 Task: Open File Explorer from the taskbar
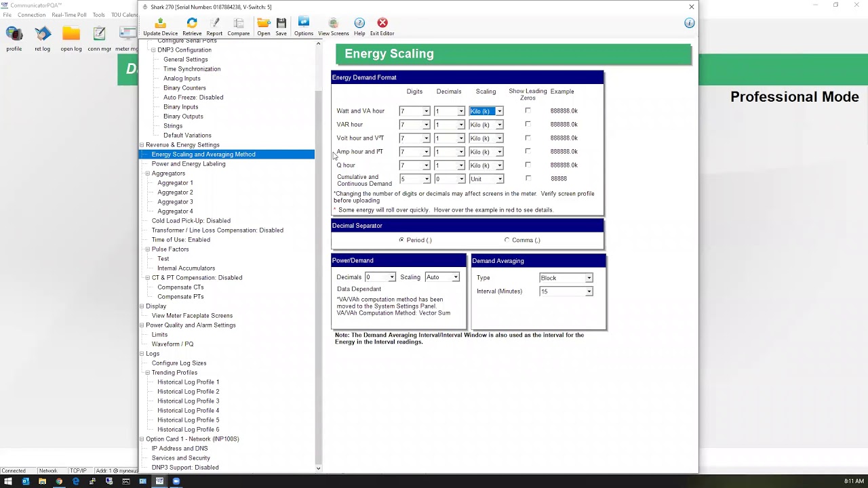(x=42, y=481)
